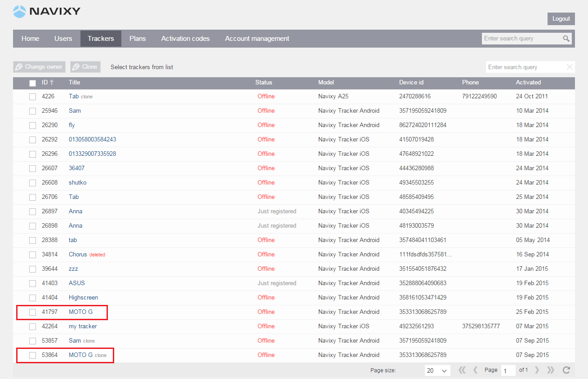Image resolution: width=588 pixels, height=379 pixels.
Task: Clear the table search with X icon
Action: pyautogui.click(x=570, y=67)
